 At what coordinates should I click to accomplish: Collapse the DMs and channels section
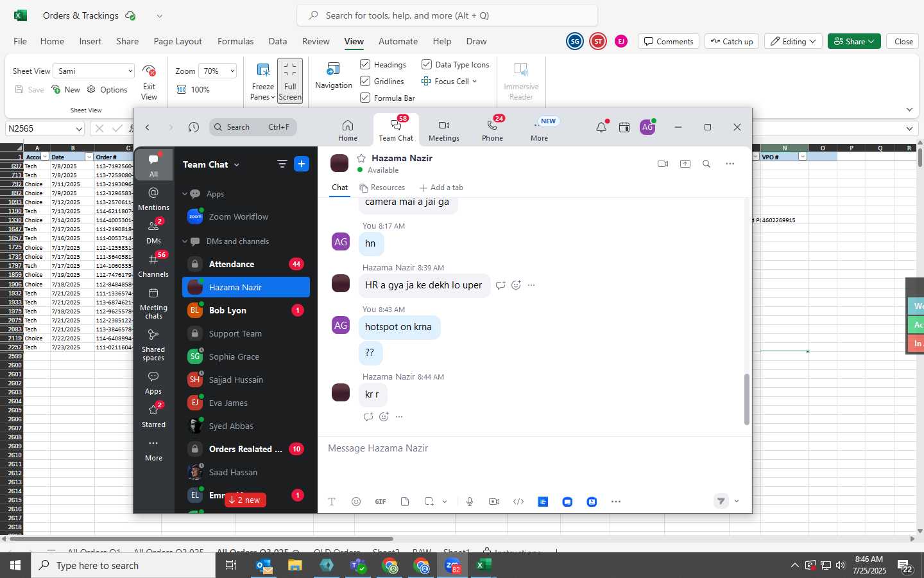point(185,241)
